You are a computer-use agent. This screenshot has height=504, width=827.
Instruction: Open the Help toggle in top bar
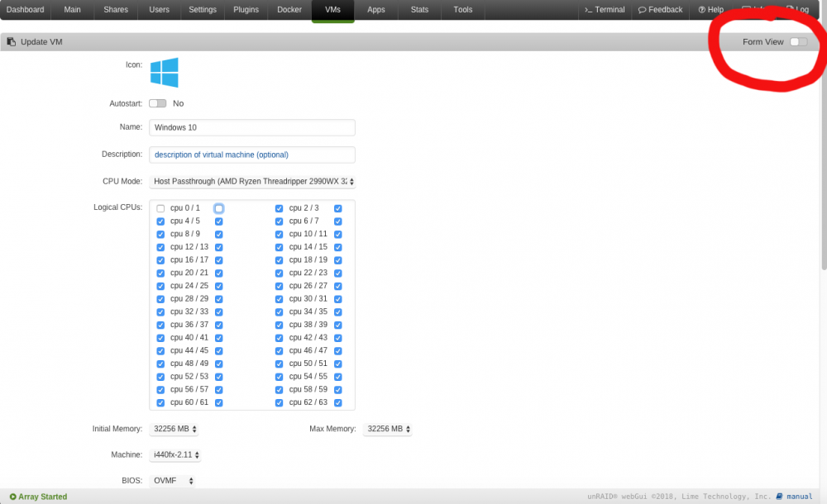click(x=711, y=9)
